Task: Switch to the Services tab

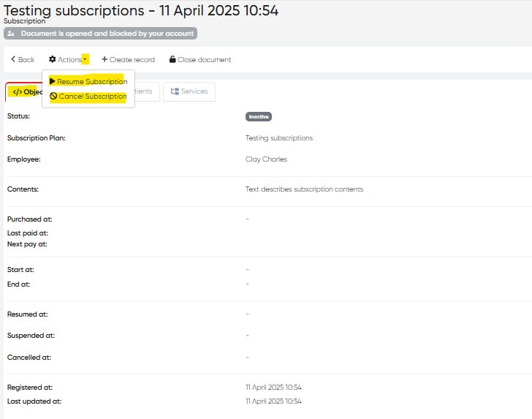Action: click(189, 91)
